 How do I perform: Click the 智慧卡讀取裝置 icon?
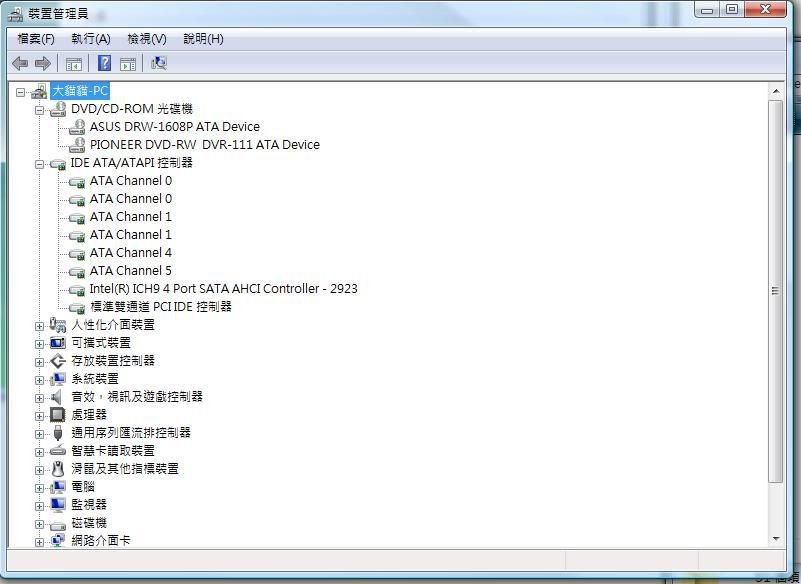58,451
